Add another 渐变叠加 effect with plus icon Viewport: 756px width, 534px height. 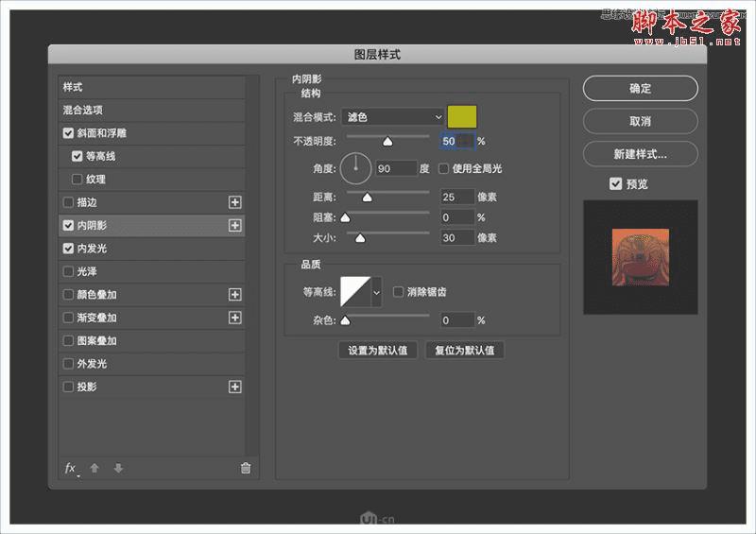[234, 318]
